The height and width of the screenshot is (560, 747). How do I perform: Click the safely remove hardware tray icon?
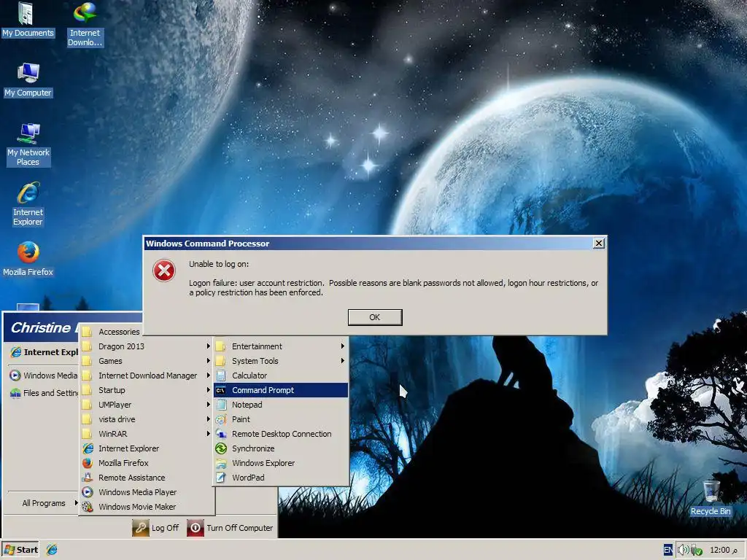(696, 550)
